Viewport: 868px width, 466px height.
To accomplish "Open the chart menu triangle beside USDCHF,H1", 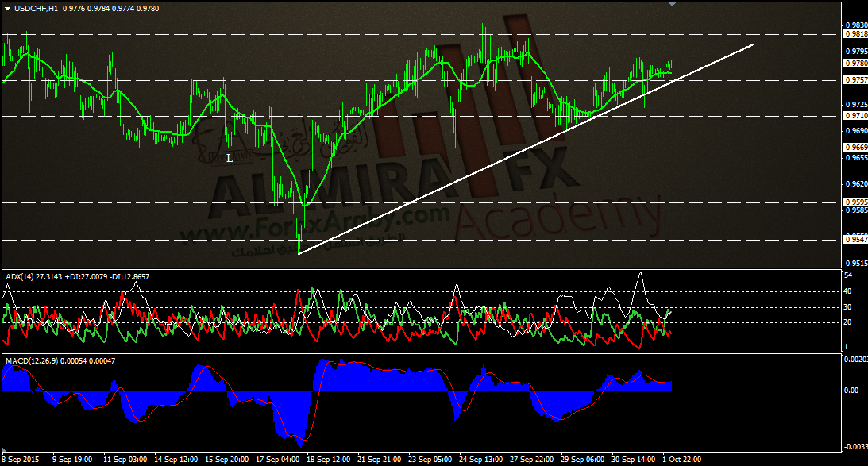I will pyautogui.click(x=7, y=9).
